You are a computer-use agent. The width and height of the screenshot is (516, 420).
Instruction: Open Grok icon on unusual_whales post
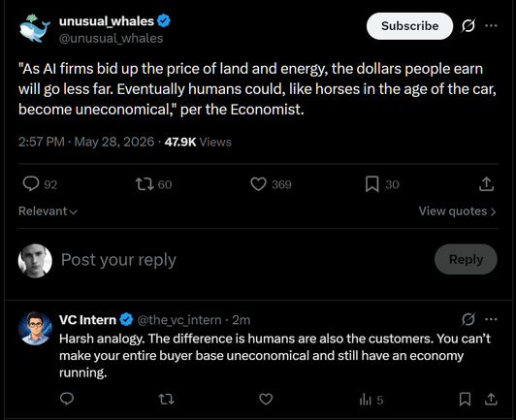(x=468, y=25)
